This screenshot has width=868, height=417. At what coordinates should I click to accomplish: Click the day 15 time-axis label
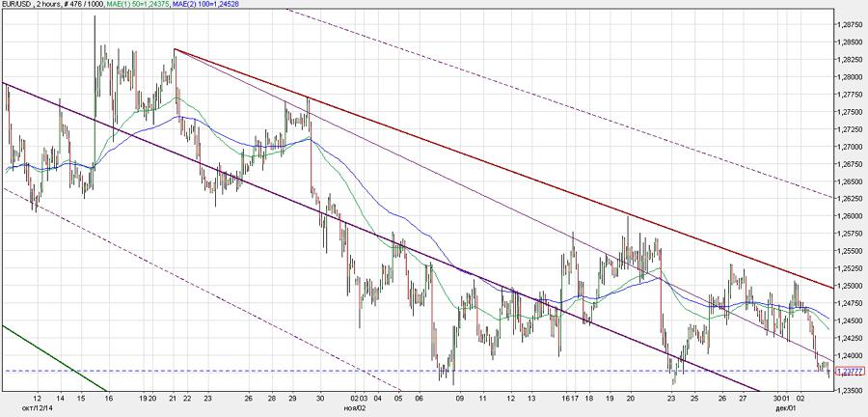tap(81, 398)
